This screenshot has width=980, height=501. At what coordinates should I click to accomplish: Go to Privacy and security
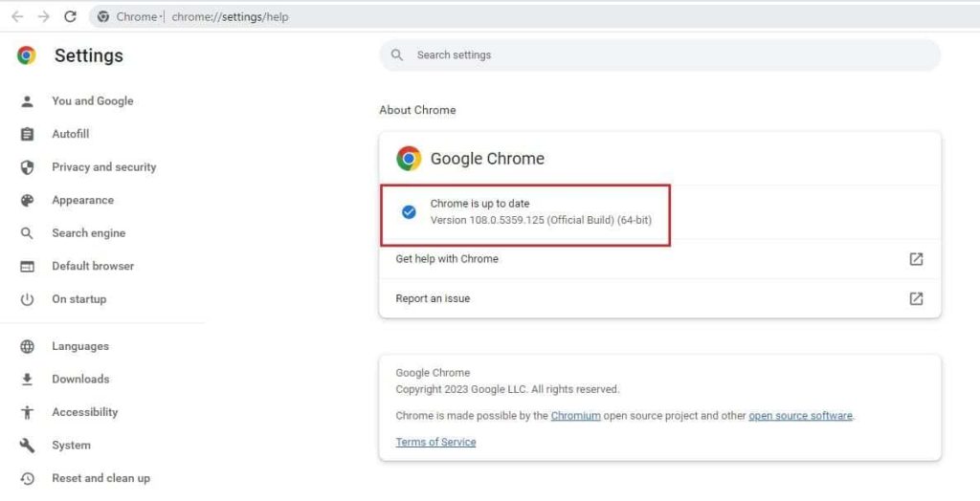(103, 166)
